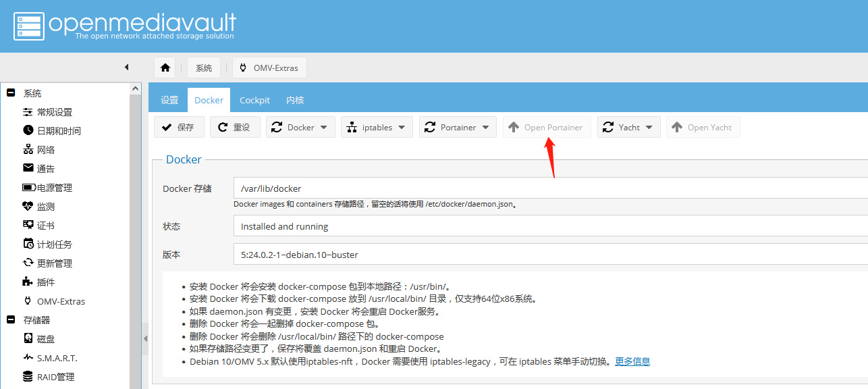The width and height of the screenshot is (868, 389).
Task: Switch to the Cockpit tab
Action: click(x=255, y=100)
